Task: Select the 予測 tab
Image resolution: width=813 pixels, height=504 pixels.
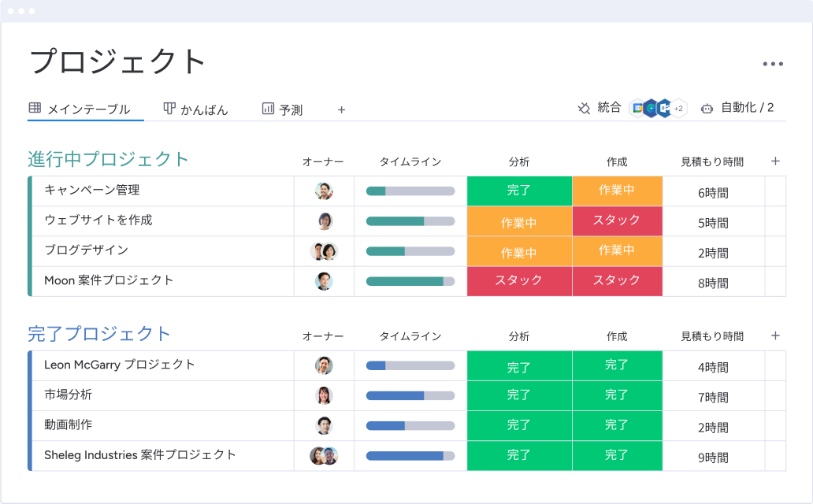Action: pos(282,109)
